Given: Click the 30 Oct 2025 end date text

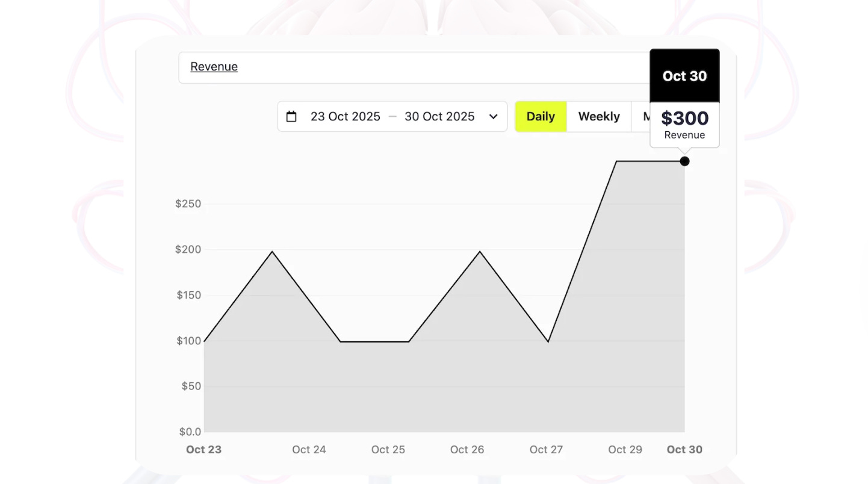Looking at the screenshot, I should (439, 116).
